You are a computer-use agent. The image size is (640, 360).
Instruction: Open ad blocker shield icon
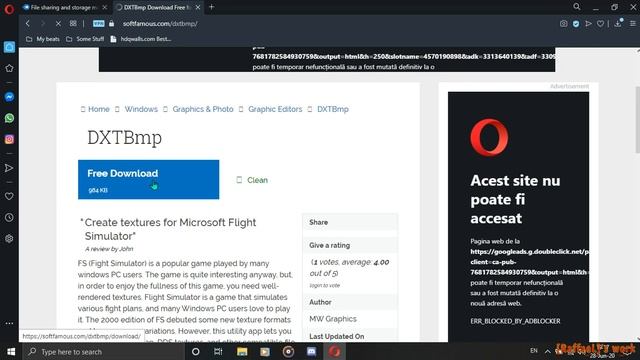576,24
